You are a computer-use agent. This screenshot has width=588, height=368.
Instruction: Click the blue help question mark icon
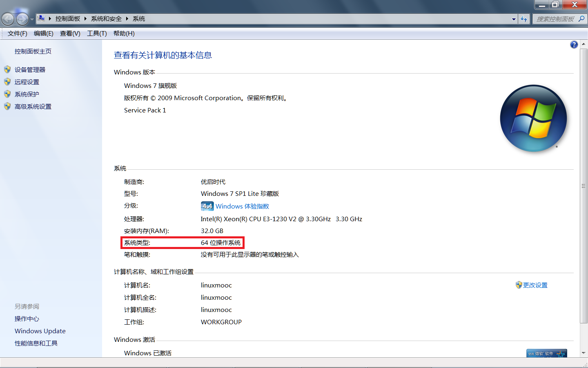(x=574, y=45)
